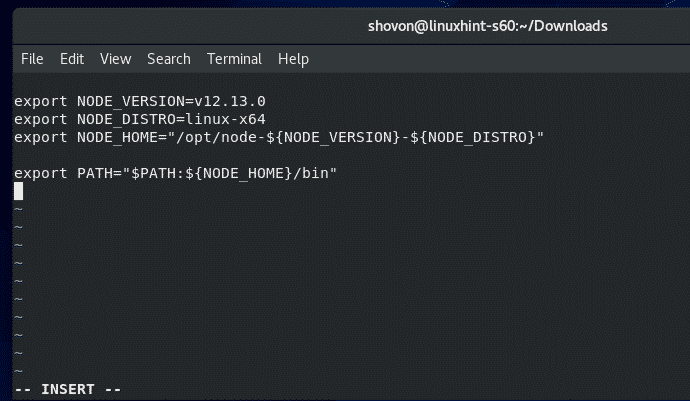Click the shovon@linuxhint-s60 window title
Screen dimensions: 690x401
point(487,25)
